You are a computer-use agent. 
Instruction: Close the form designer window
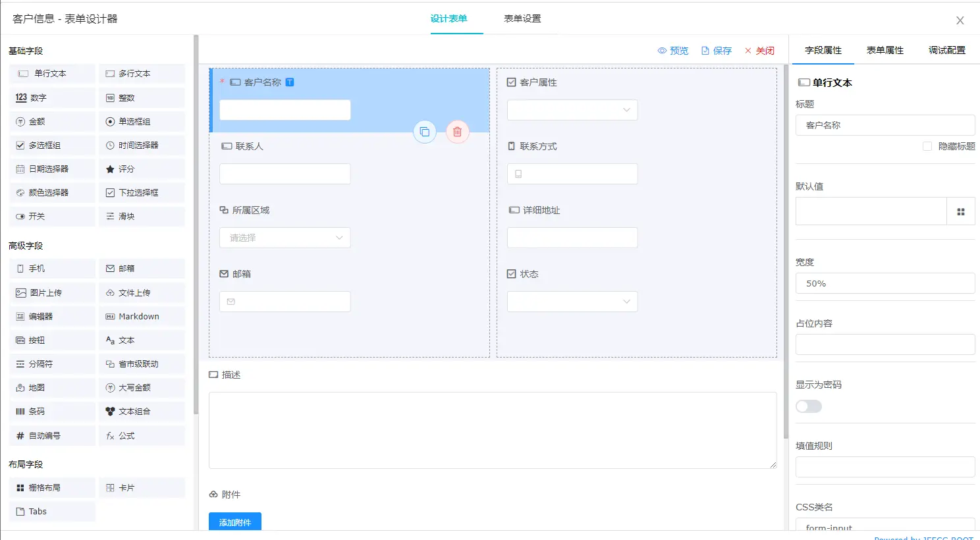(960, 20)
